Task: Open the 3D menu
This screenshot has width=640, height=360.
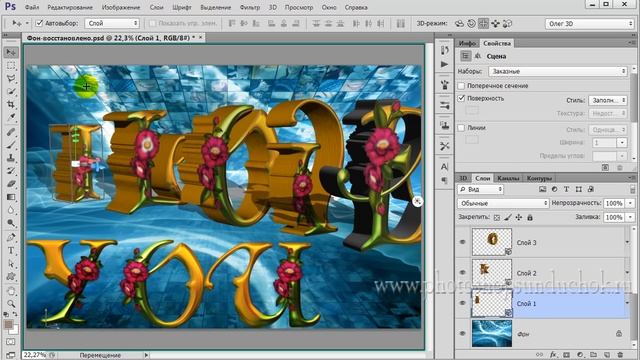Action: 272,7
